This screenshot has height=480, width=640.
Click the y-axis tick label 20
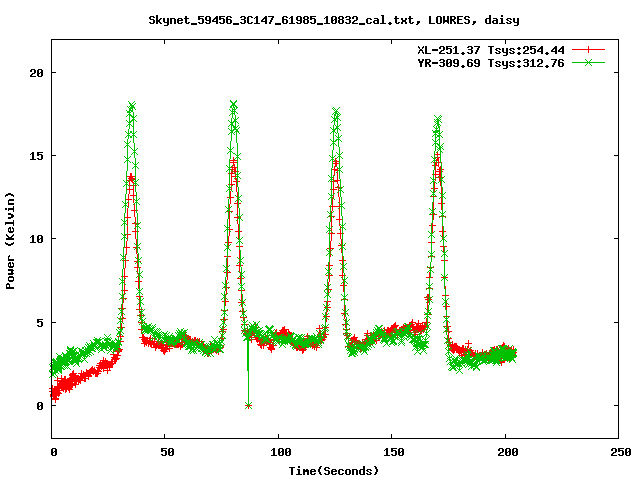click(36, 73)
